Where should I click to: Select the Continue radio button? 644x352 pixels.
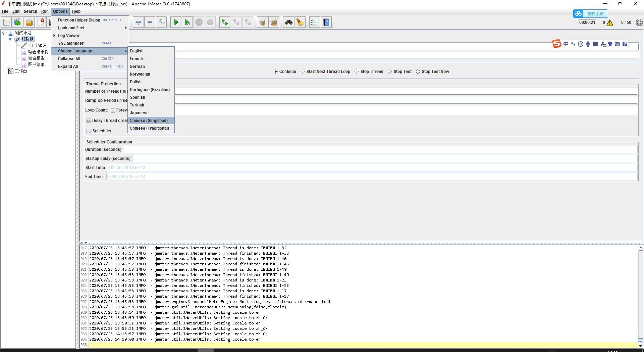tap(276, 72)
